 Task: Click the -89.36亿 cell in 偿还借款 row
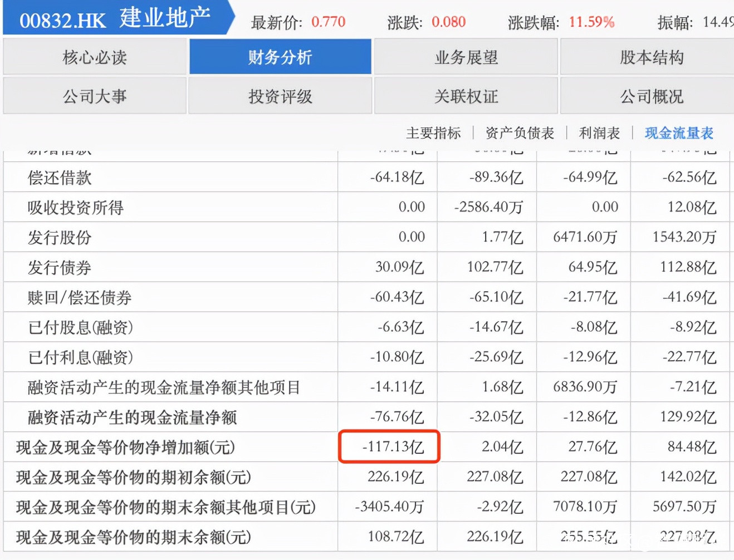click(496, 178)
